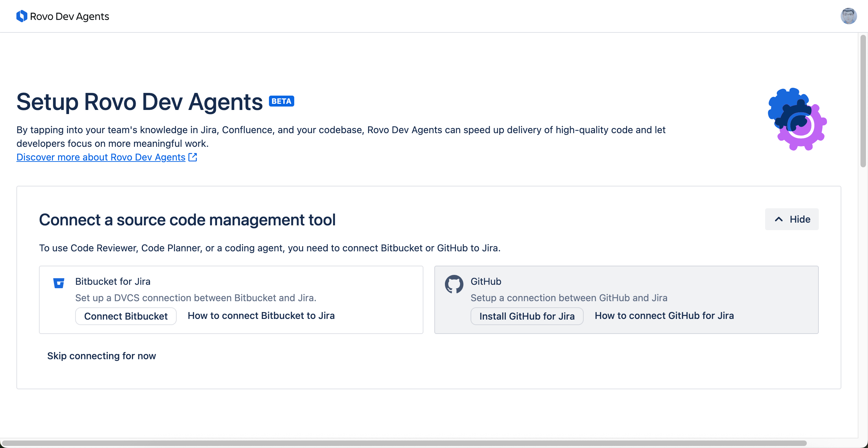Click the Hide button label
This screenshot has height=448, width=868.
(x=800, y=219)
